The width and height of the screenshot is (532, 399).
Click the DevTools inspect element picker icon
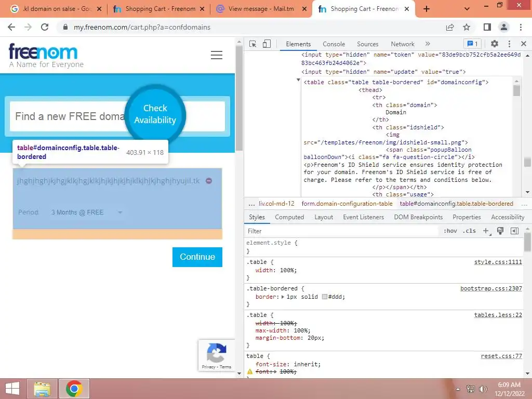point(253,44)
